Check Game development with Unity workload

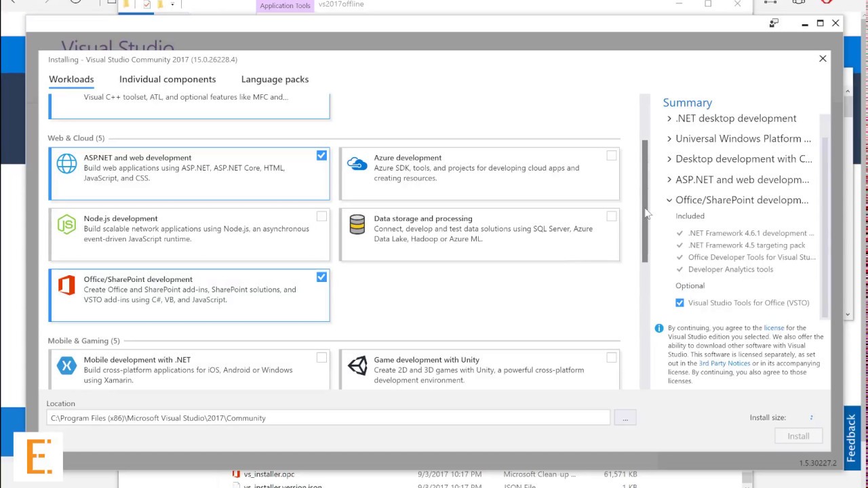pos(612,357)
